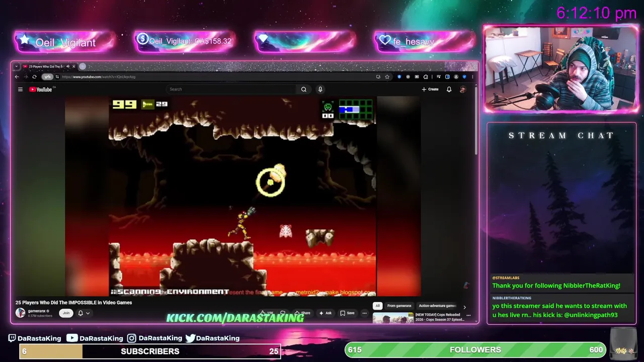Image resolution: width=644 pixels, height=362 pixels.
Task: Open the YouTube account avatar menu
Action: pos(463,89)
